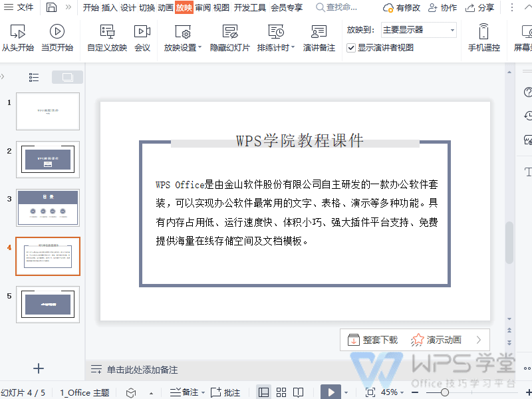
Task: Expand the 备注 dropdown arrow in status bar
Action: 203,392
